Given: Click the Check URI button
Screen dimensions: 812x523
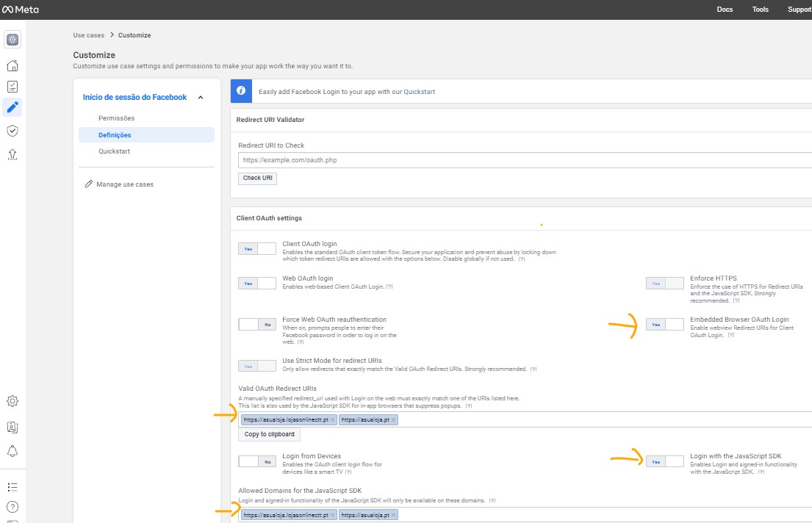Looking at the screenshot, I should (x=257, y=178).
